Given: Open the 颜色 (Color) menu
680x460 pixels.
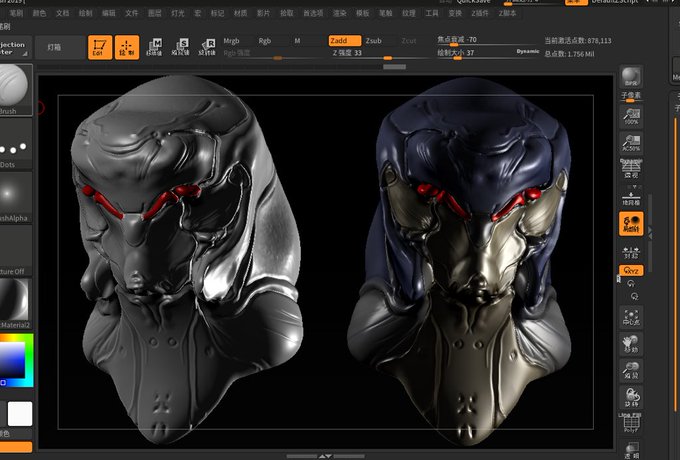Looking at the screenshot, I should pyautogui.click(x=39, y=13).
